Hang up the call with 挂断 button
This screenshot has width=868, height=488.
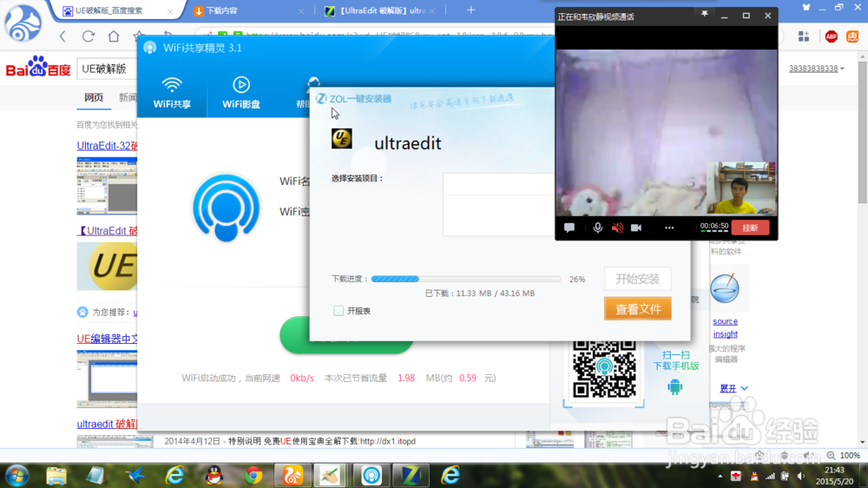(x=750, y=228)
